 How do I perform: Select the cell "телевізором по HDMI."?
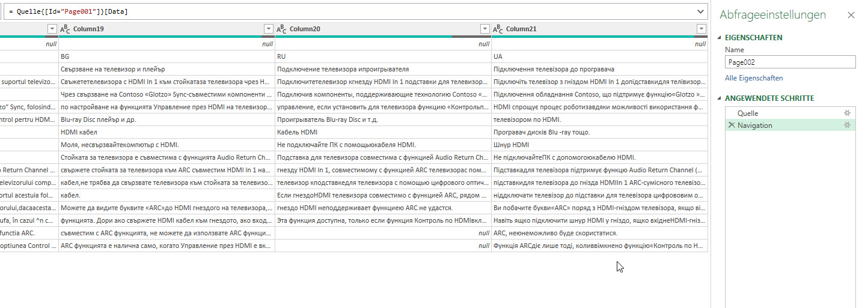[599, 119]
